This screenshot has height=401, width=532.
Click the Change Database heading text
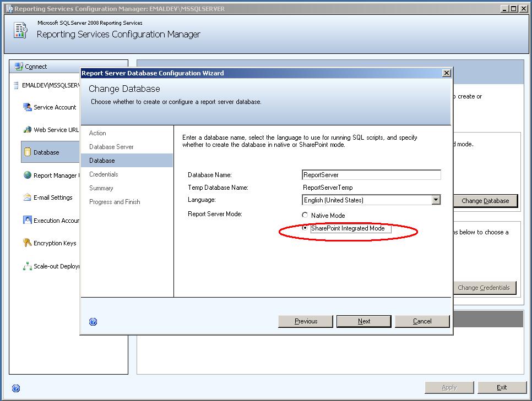point(124,89)
